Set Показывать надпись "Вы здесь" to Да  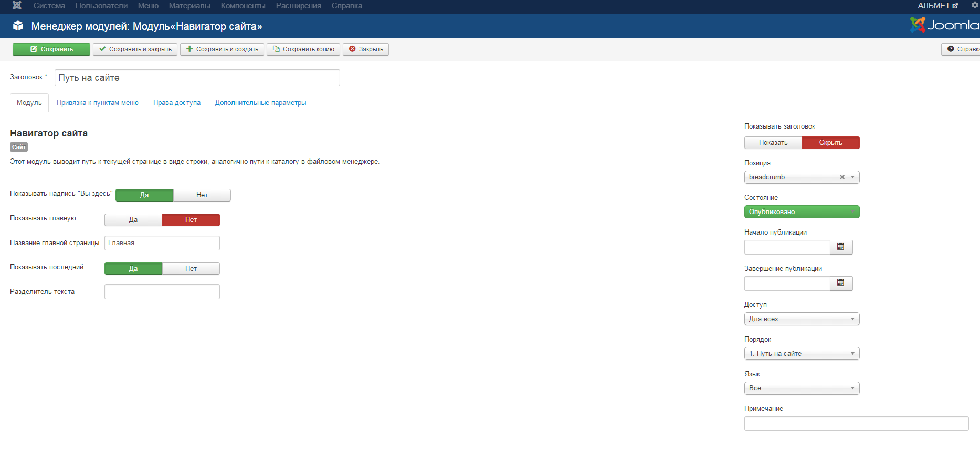pyautogui.click(x=144, y=195)
